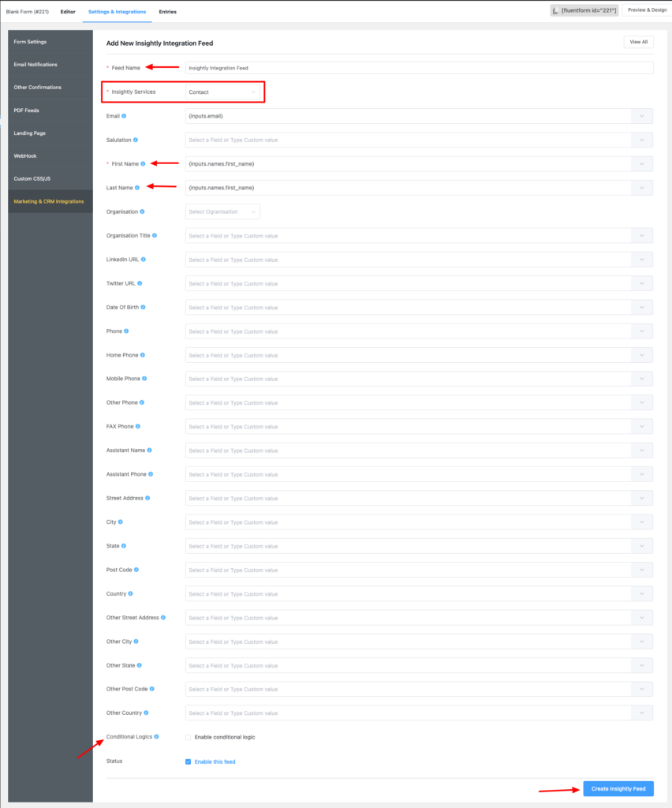The width and height of the screenshot is (672, 808).
Task: Open the Insightly Services dropdown
Action: [223, 92]
